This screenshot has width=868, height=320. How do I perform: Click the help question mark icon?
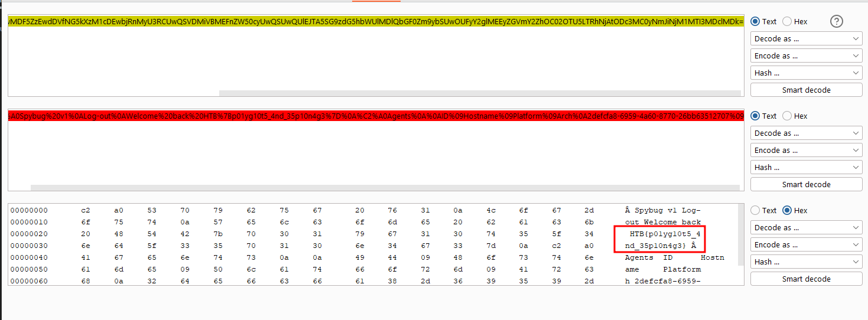[837, 21]
